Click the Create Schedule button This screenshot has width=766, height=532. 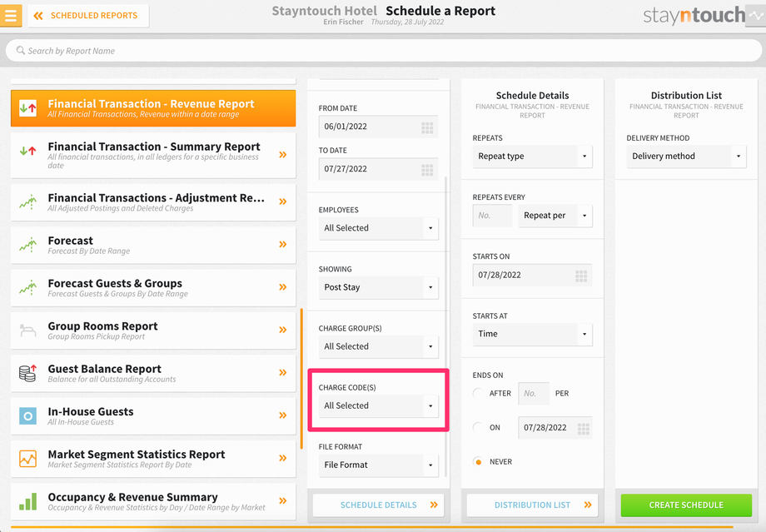point(686,505)
